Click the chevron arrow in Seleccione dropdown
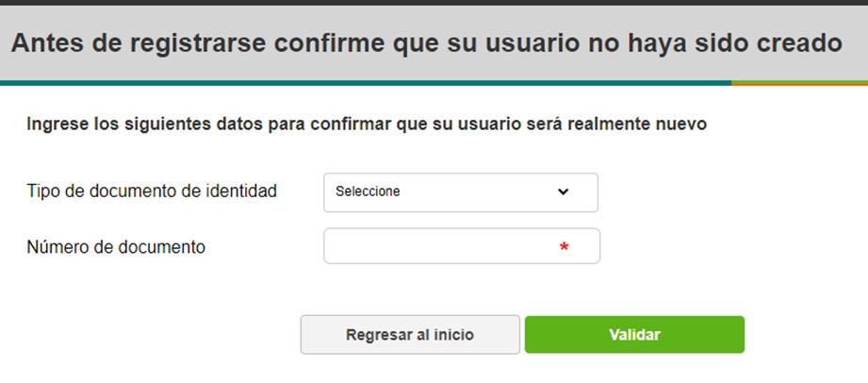868x383 pixels. coord(563,191)
